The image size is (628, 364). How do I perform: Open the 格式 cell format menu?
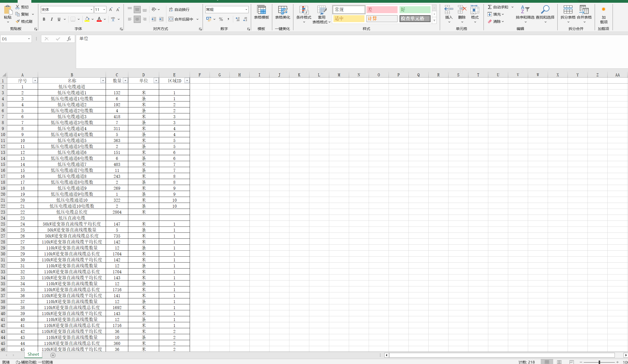coord(475,14)
